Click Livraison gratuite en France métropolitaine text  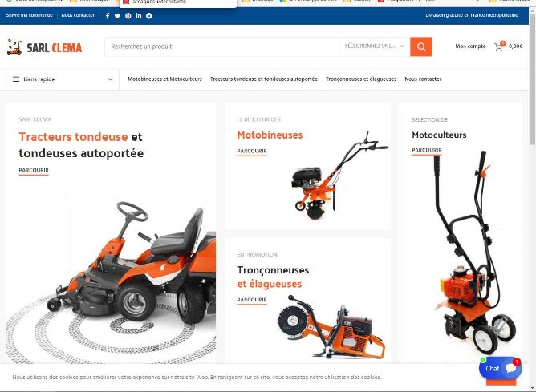coord(472,15)
